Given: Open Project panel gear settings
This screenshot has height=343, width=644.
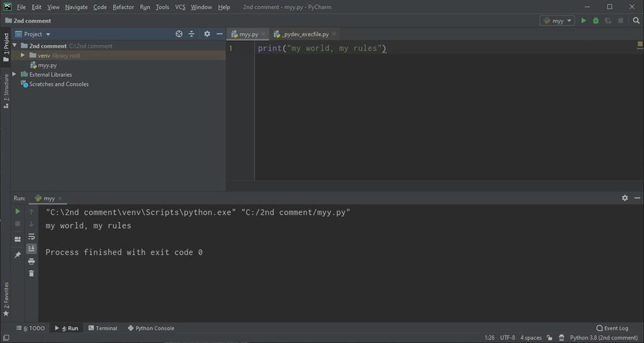Looking at the screenshot, I should (207, 34).
